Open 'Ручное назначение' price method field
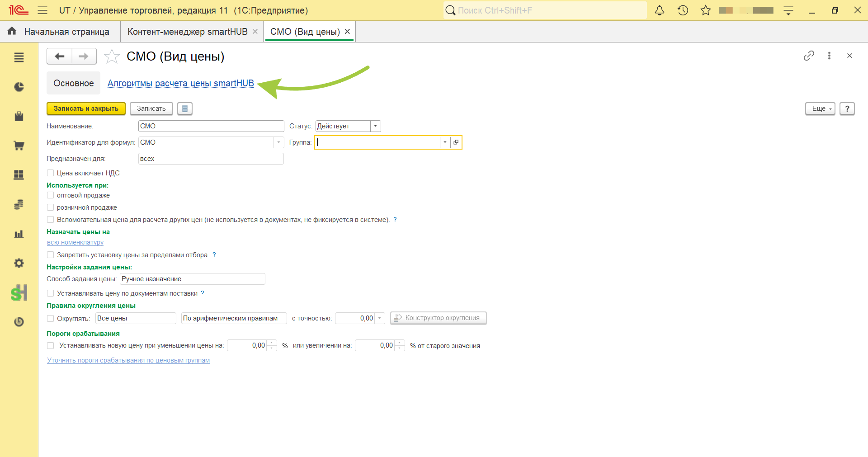Viewport: 868px width, 457px height. (x=193, y=279)
